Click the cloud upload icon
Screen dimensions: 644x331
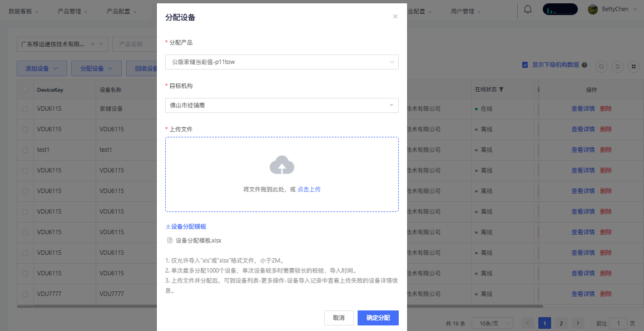click(x=282, y=165)
